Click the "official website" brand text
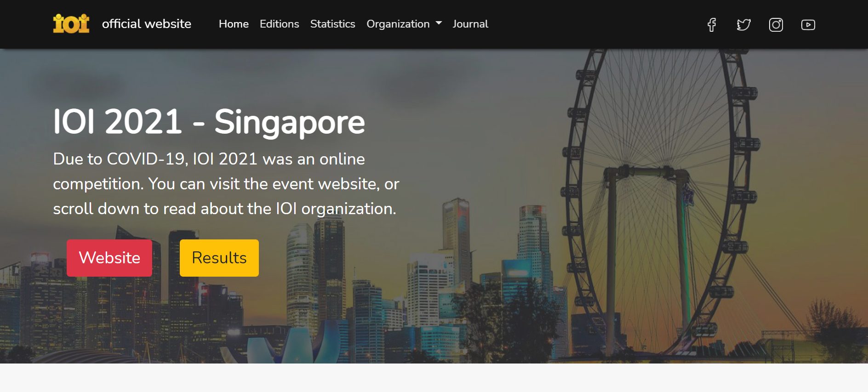Screen dimensions: 868x392 coord(146,24)
